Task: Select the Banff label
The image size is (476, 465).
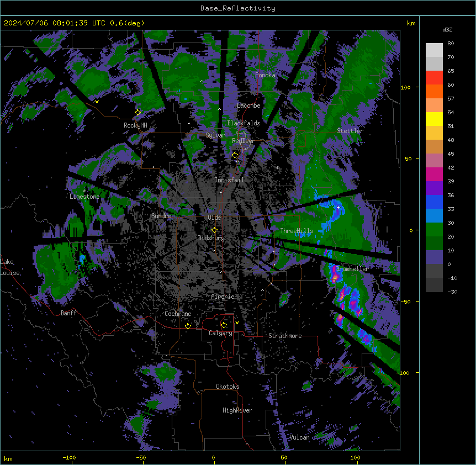Action: (68, 313)
